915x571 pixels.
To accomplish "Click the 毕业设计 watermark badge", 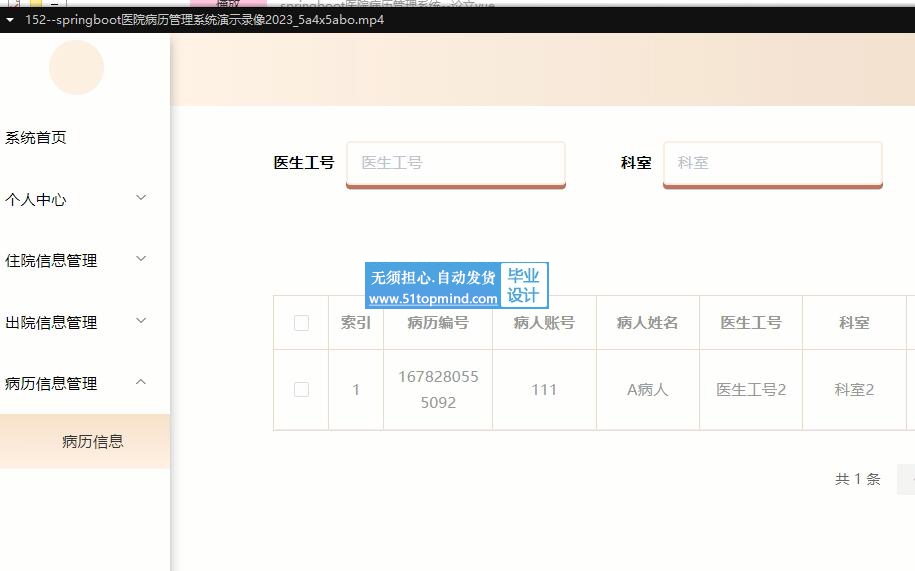I will pyautogui.click(x=523, y=286).
